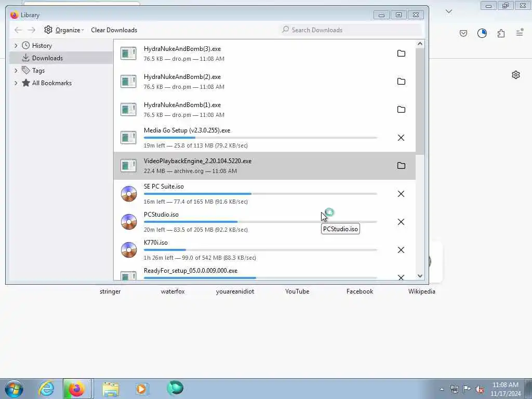Click the Media Go Setup progress bar
This screenshot has height=399, width=532.
click(261, 138)
